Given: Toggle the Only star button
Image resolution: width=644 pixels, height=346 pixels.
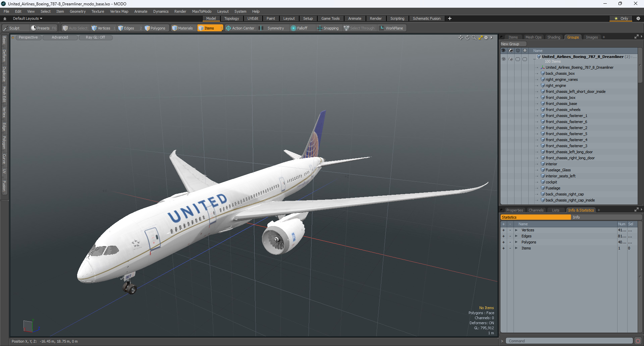Looking at the screenshot, I should tap(621, 18).
